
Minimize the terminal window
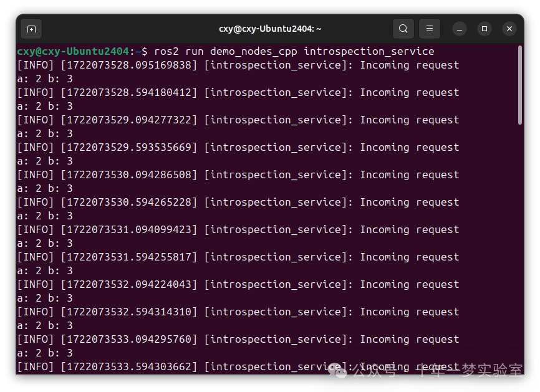tap(460, 29)
